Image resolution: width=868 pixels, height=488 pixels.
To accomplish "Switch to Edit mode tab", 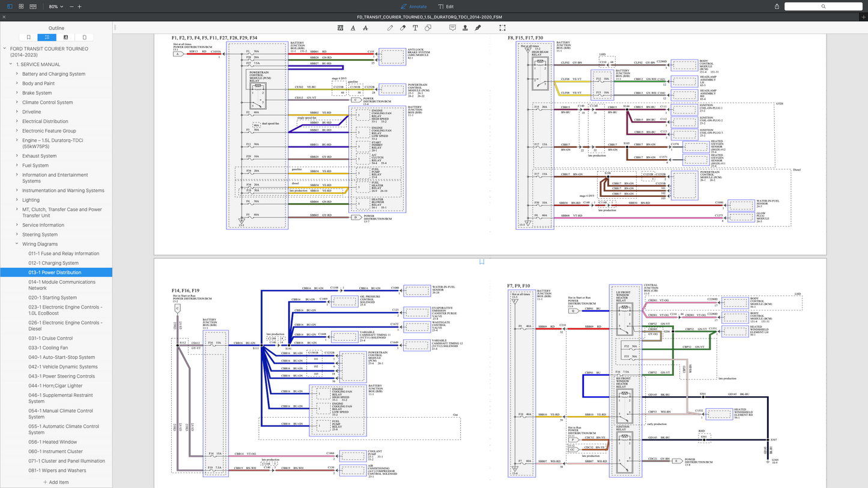I will [x=446, y=6].
